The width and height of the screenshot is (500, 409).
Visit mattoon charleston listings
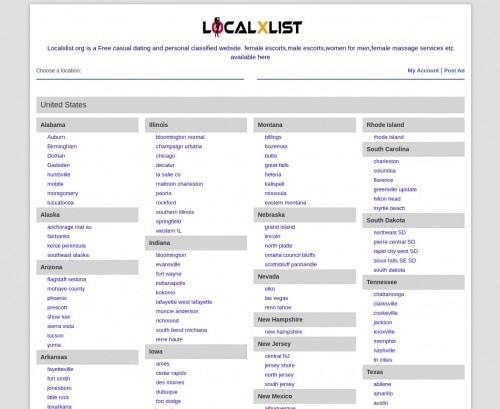pos(179,184)
